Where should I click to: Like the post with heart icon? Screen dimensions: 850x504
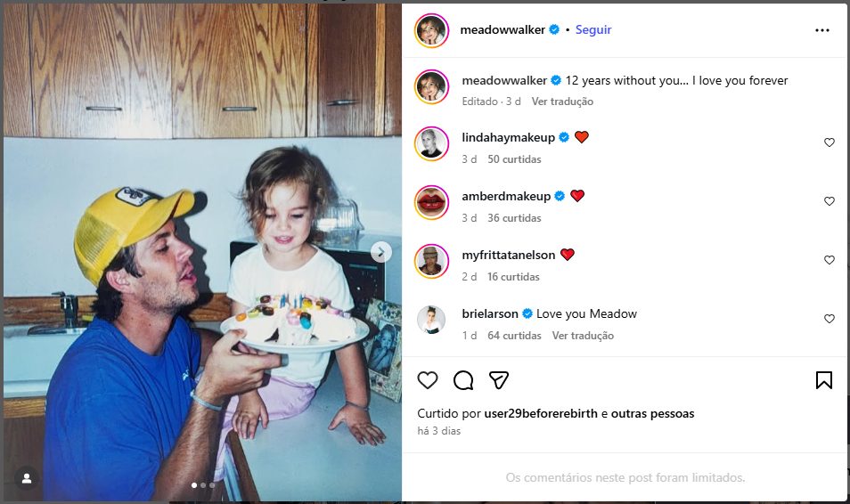tap(428, 380)
